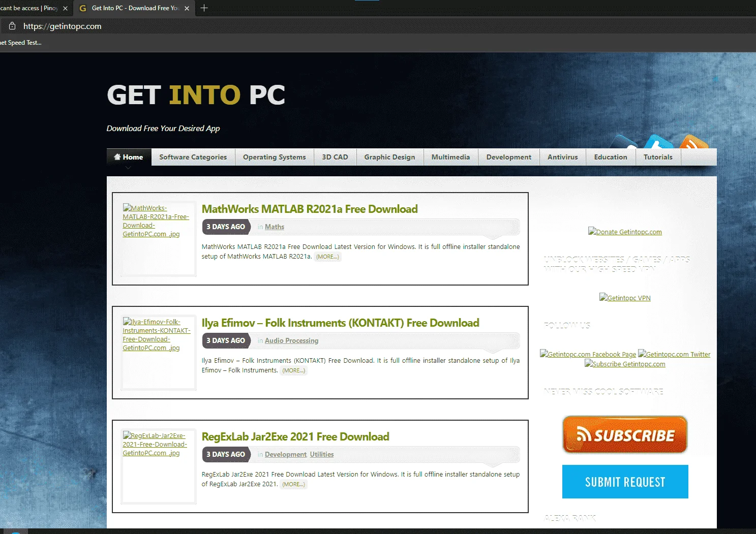Switch to the 'cant be access | Pinoy' tab
The width and height of the screenshot is (756, 534).
pos(29,8)
